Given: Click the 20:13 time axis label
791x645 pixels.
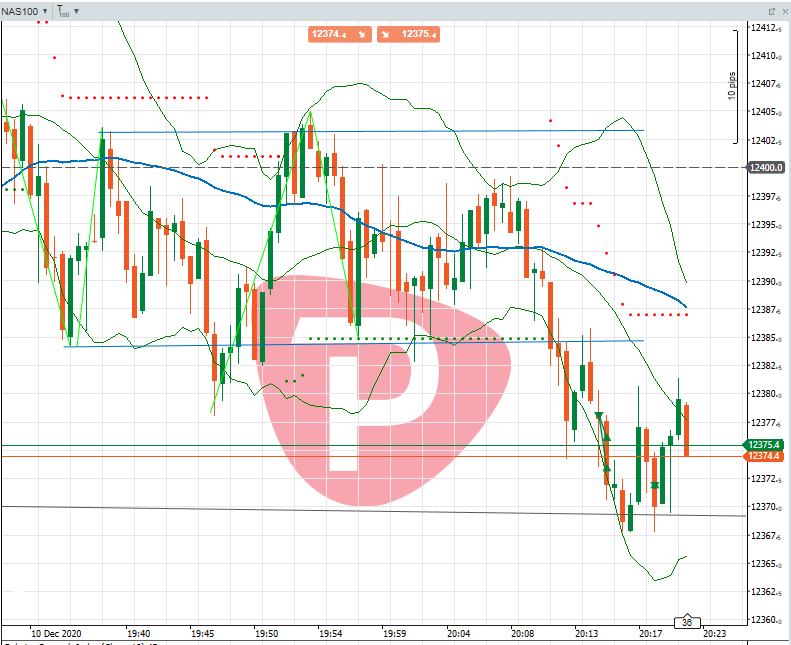Looking at the screenshot, I should coord(587,633).
